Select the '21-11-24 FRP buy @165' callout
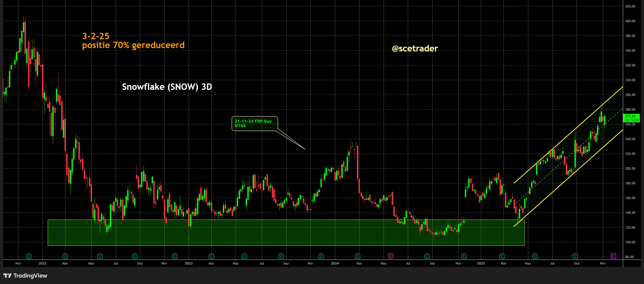 coord(254,124)
